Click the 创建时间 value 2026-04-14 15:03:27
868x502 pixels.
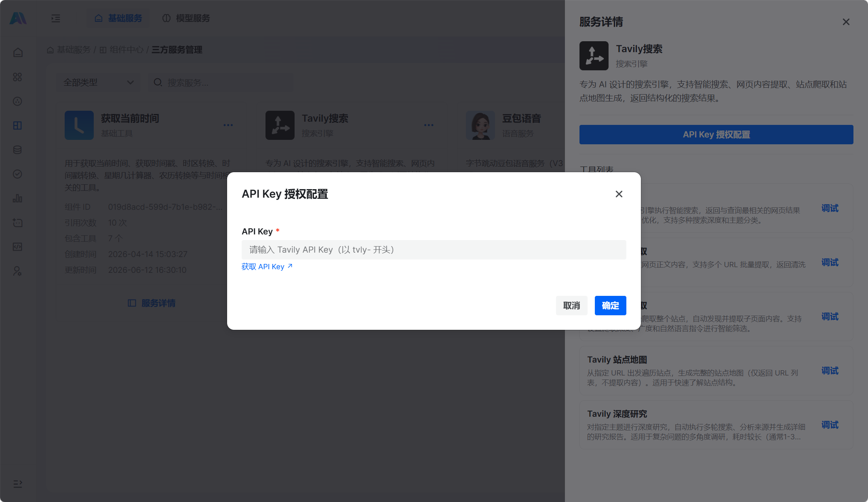(148, 254)
